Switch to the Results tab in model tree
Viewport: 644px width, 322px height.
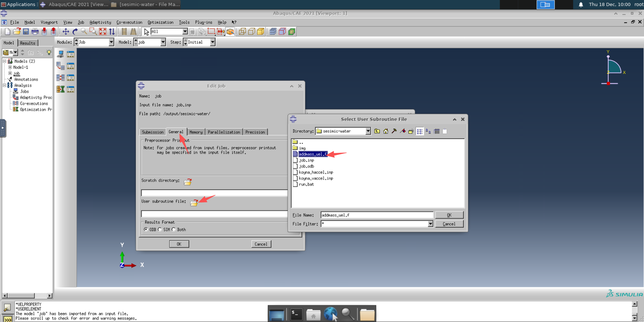(28, 43)
